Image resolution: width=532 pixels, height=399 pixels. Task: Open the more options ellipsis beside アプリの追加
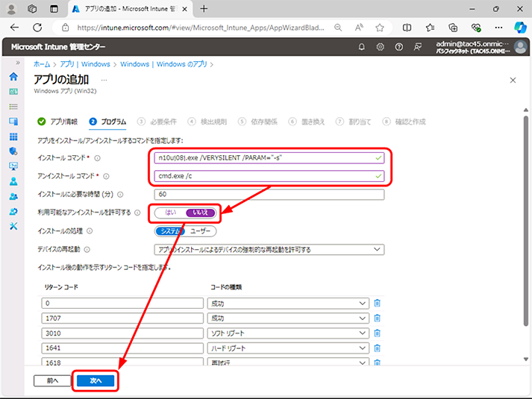click(x=104, y=80)
